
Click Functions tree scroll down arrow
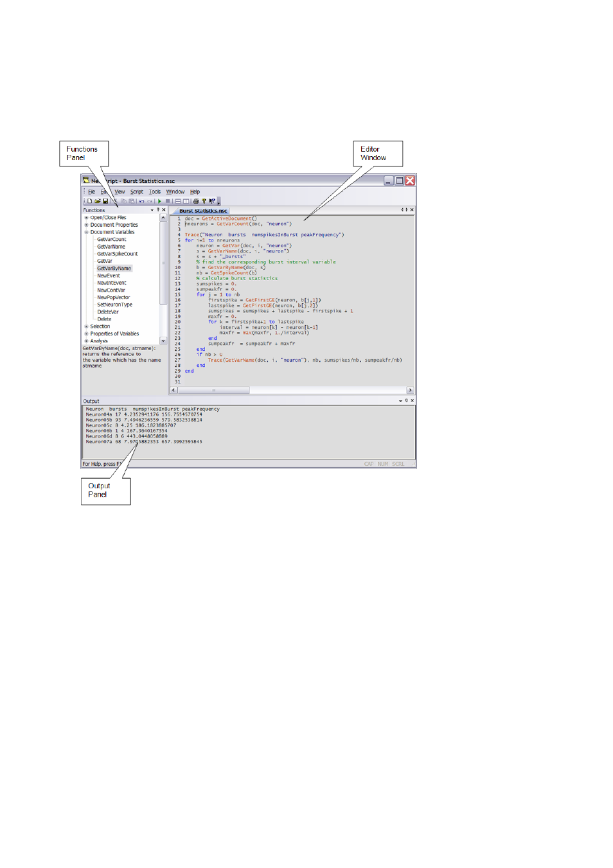pos(163,341)
